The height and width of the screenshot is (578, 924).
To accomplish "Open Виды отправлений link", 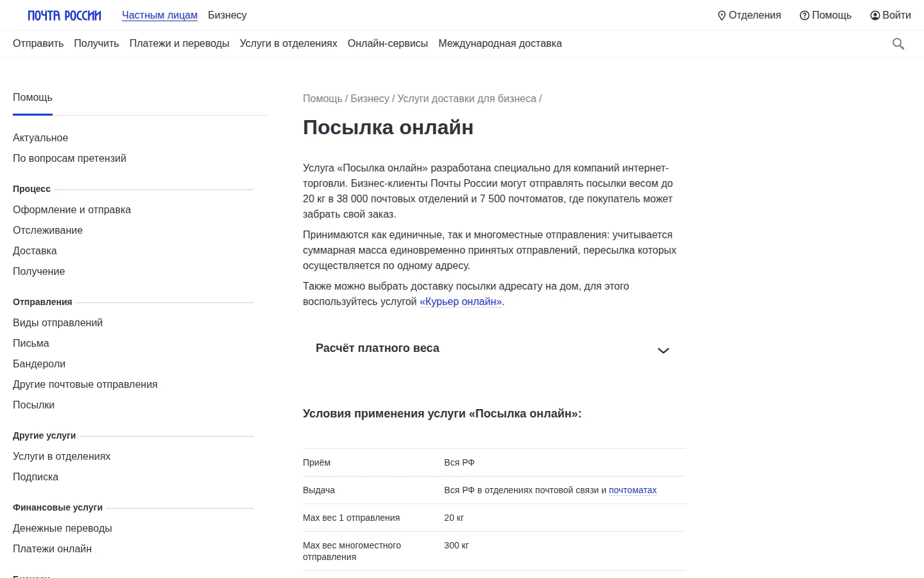I will click(58, 323).
